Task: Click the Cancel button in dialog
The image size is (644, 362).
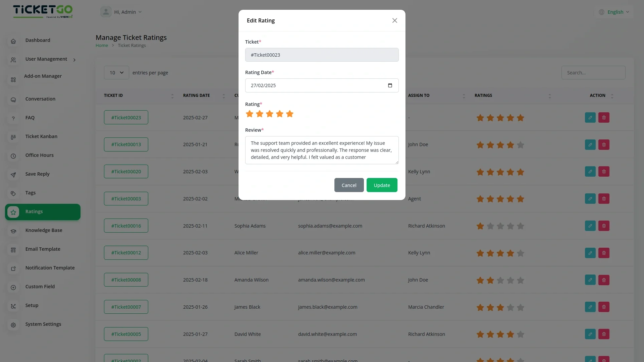Action: pyautogui.click(x=349, y=185)
